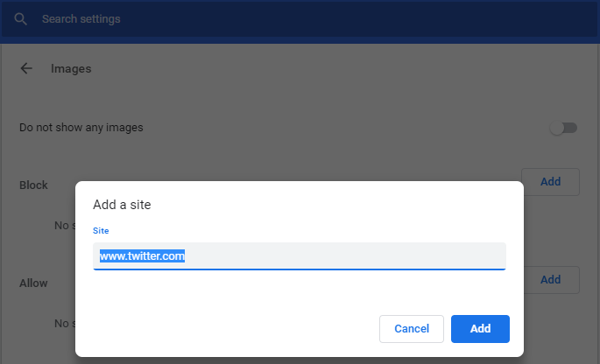Click the small 'Site' field label

pos(102,231)
